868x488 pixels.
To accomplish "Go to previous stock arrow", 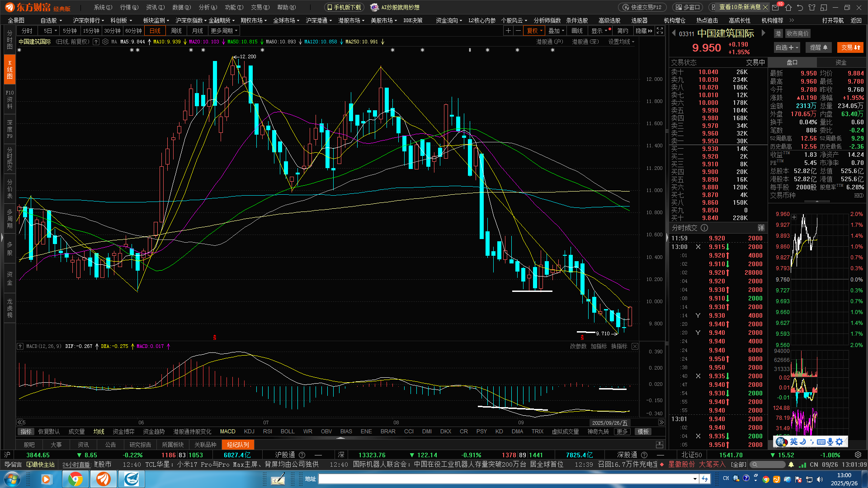I will coord(674,33).
